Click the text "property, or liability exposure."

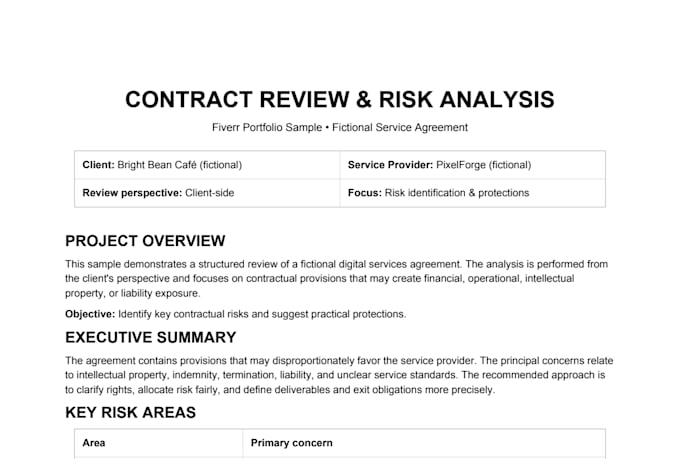pos(133,293)
